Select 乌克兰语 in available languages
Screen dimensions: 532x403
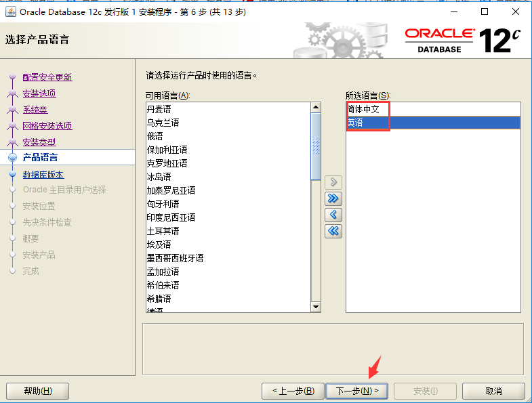pyautogui.click(x=228, y=123)
